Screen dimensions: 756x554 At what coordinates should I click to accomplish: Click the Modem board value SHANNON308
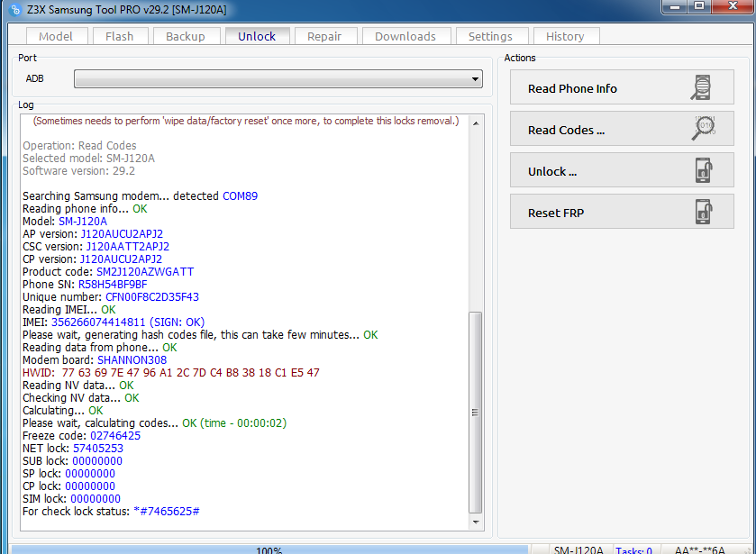132,360
